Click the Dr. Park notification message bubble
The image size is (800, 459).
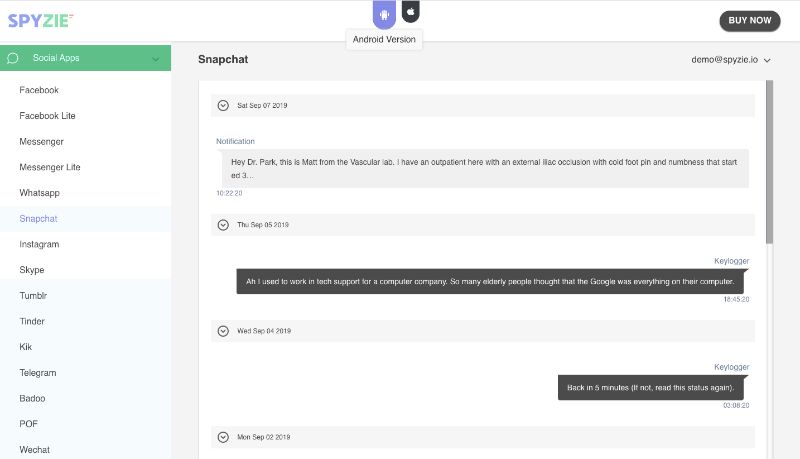point(484,168)
